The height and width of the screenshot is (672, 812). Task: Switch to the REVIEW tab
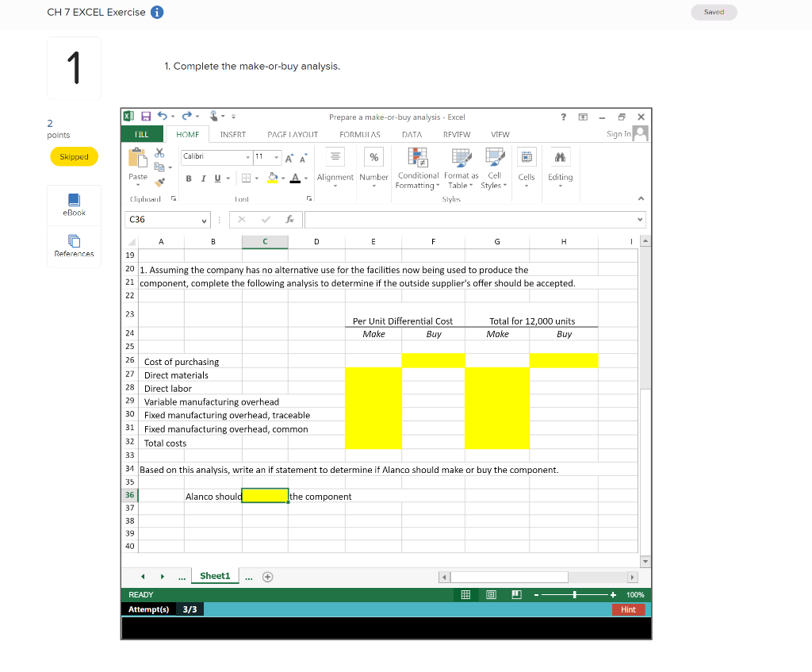(457, 134)
